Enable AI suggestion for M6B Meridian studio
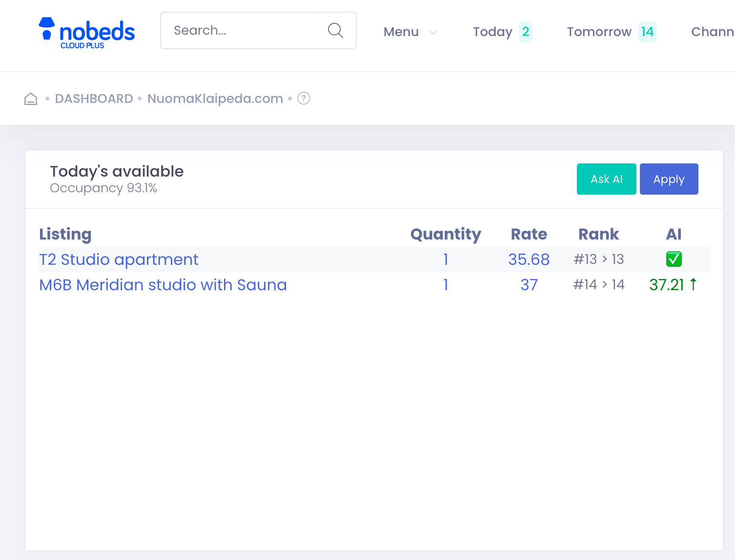This screenshot has width=735, height=560. 673,284
